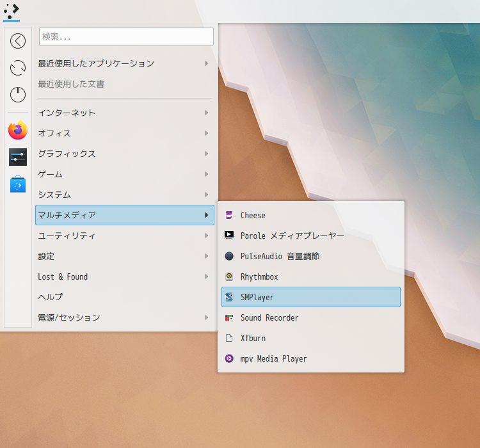Open Sound Recorder entry
This screenshot has height=448, width=480.
tap(310, 317)
